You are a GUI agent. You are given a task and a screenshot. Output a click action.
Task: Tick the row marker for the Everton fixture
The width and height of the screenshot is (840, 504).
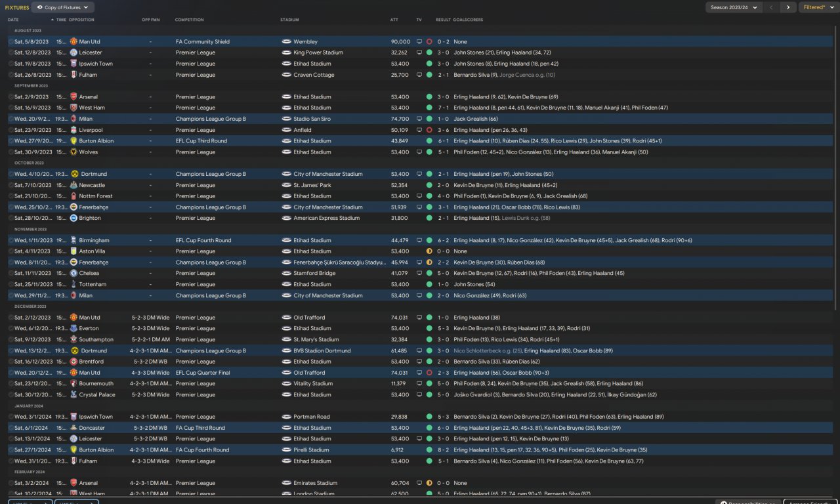[x=10, y=328]
